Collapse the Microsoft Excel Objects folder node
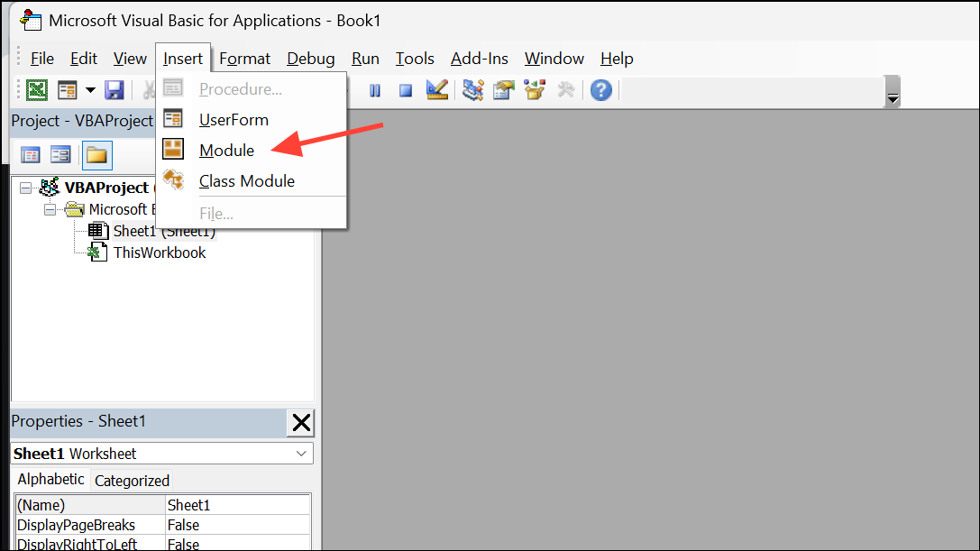Viewport: 980px width, 551px height. 50,209
